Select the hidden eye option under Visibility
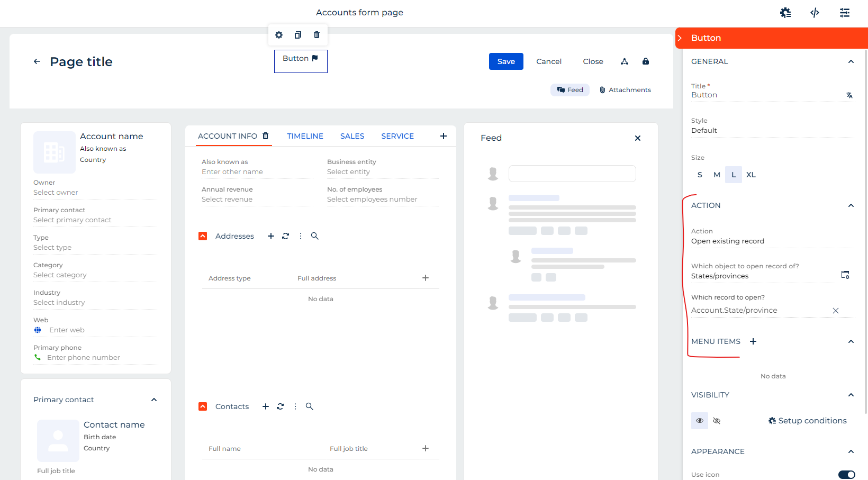 point(717,420)
